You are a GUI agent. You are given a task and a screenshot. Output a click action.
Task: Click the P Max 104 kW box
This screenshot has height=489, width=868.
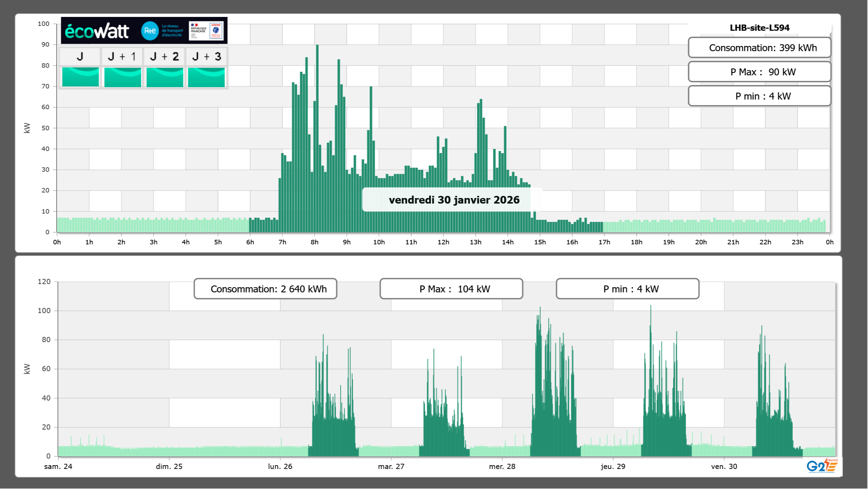[451, 289]
